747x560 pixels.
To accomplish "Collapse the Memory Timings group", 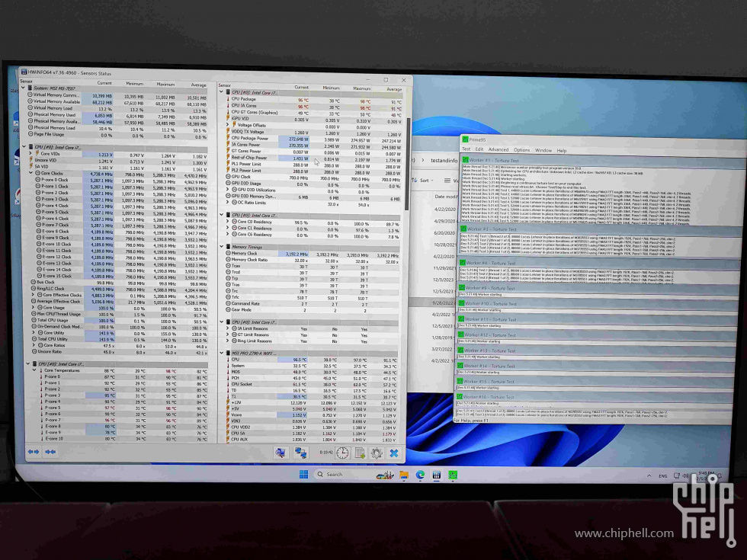I will (x=222, y=247).
